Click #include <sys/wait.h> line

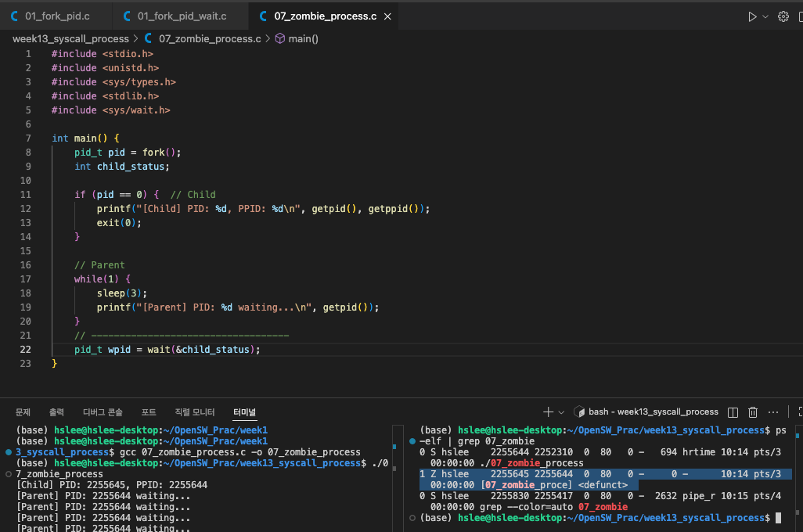click(x=110, y=110)
